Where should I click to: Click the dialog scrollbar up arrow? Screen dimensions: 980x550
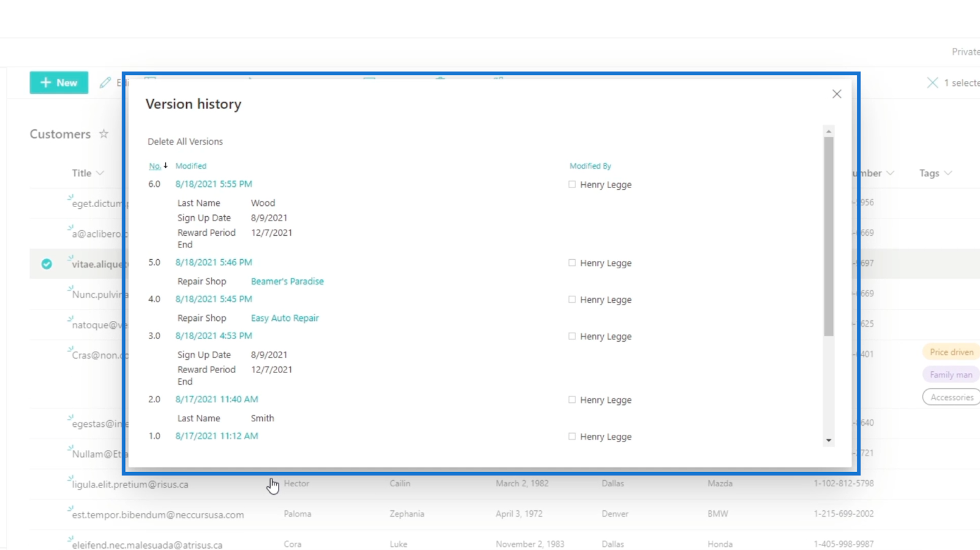point(829,132)
